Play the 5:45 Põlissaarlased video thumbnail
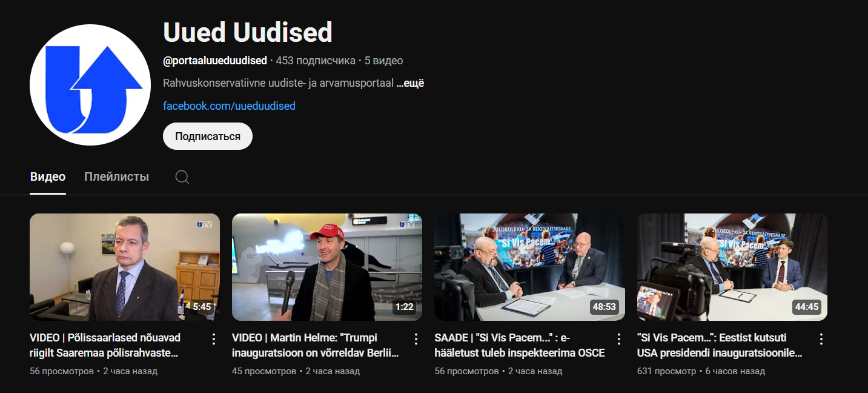This screenshot has width=868, height=393. [125, 267]
